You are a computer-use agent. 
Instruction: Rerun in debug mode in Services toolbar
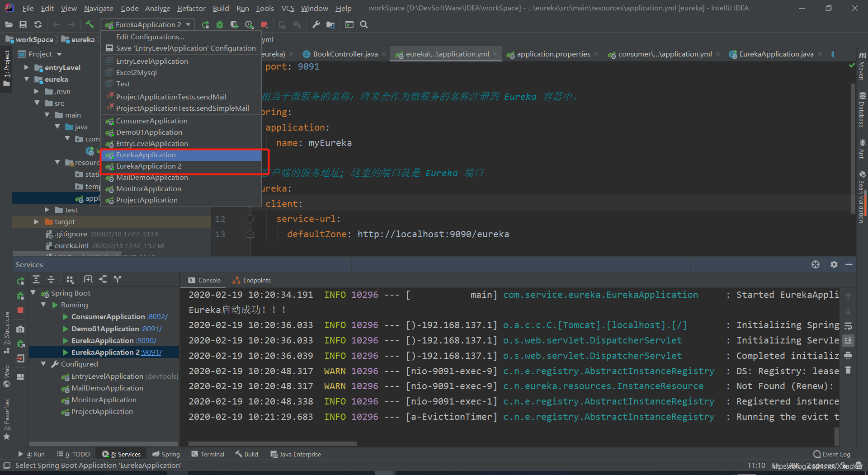(20, 296)
